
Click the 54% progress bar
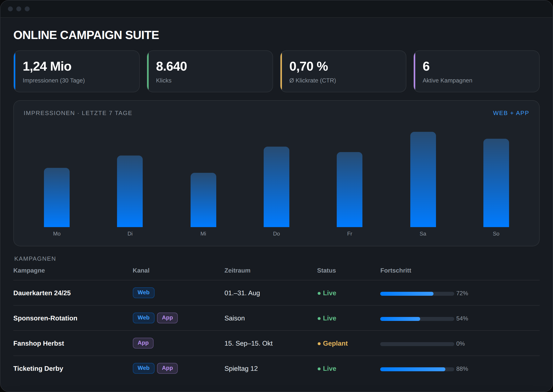417,319
